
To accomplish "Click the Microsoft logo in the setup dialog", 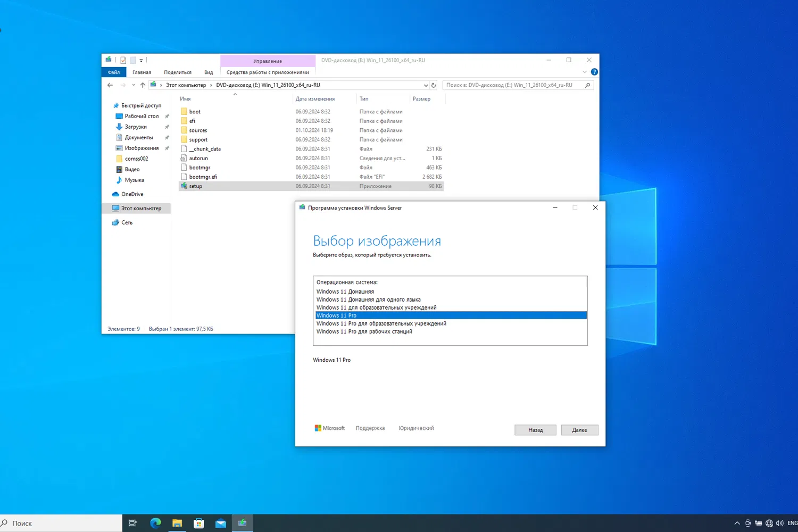I will pyautogui.click(x=330, y=428).
